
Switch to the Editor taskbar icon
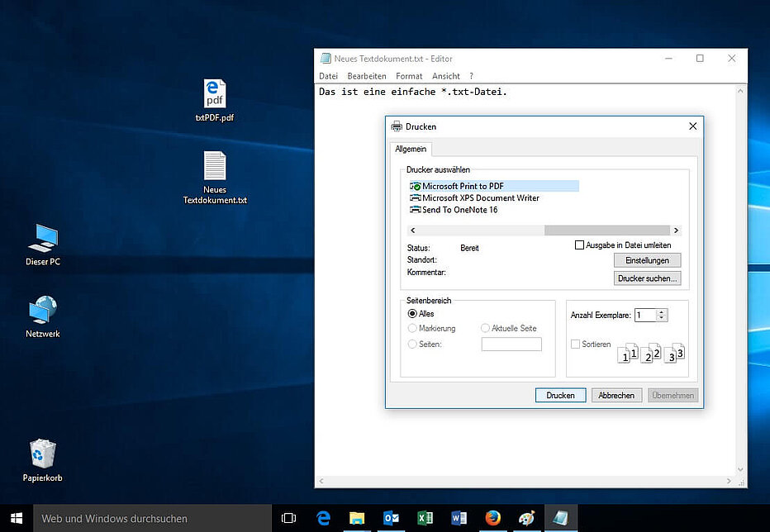pyautogui.click(x=560, y=518)
